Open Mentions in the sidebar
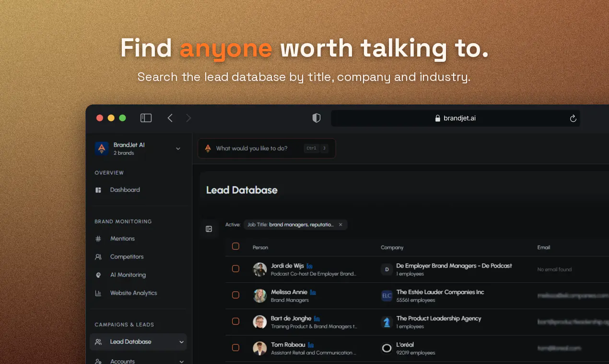The width and height of the screenshot is (609, 364). [122, 239]
